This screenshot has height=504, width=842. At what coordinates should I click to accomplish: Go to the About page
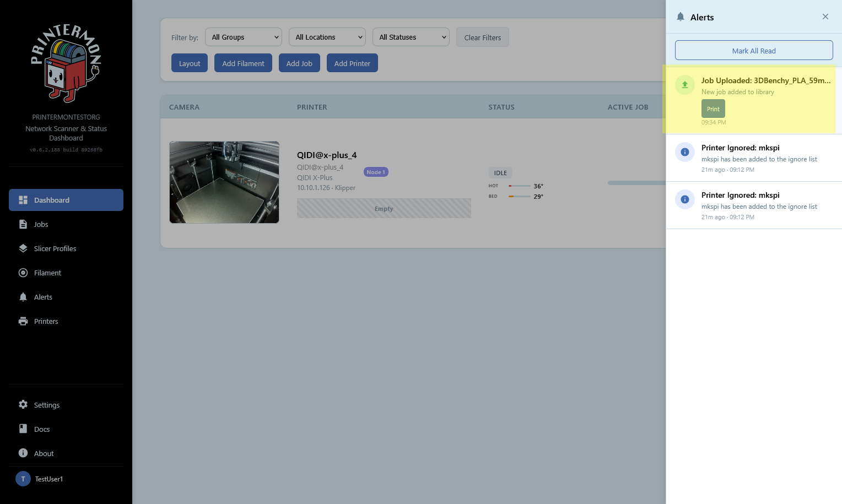coord(44,453)
